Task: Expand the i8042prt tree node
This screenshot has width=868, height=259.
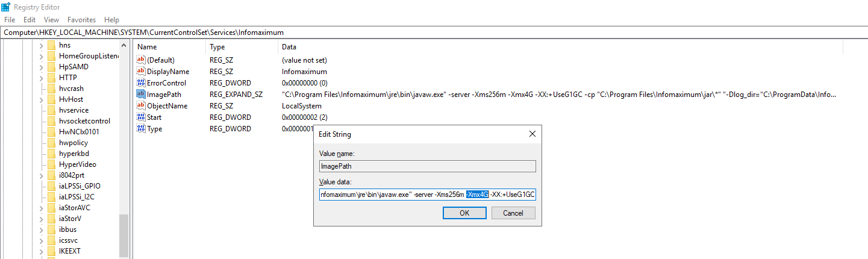Action: pos(42,175)
